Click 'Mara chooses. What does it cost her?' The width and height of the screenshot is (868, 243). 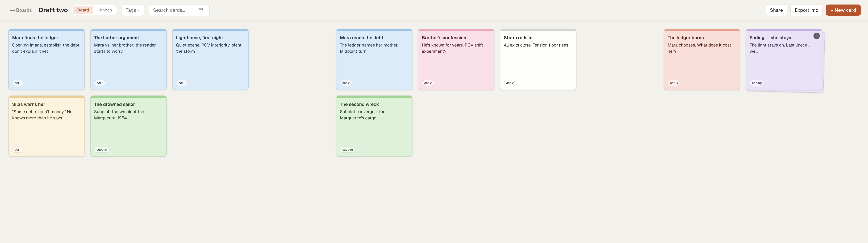[x=699, y=48]
